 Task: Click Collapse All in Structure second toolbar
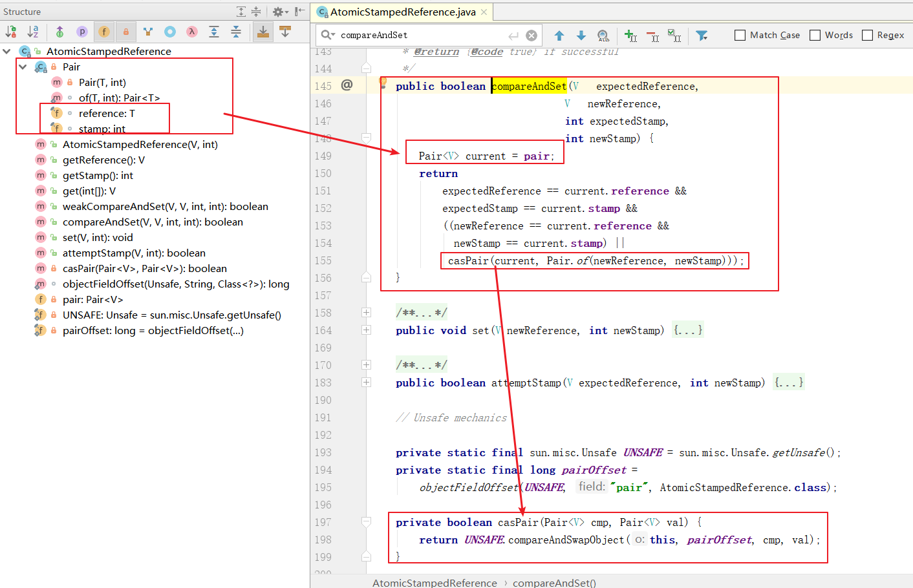pos(236,31)
